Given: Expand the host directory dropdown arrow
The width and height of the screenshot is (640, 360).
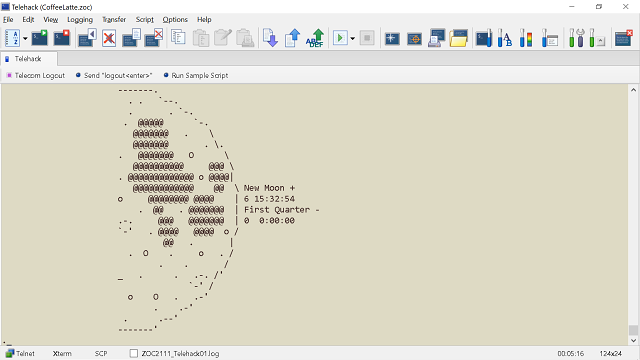Looking at the screenshot, I should pos(25,39).
